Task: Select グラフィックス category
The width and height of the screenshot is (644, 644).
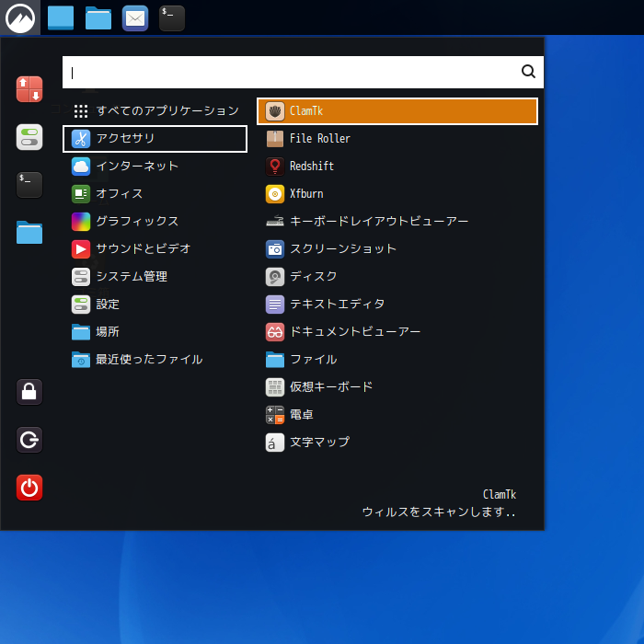Action: (x=155, y=221)
